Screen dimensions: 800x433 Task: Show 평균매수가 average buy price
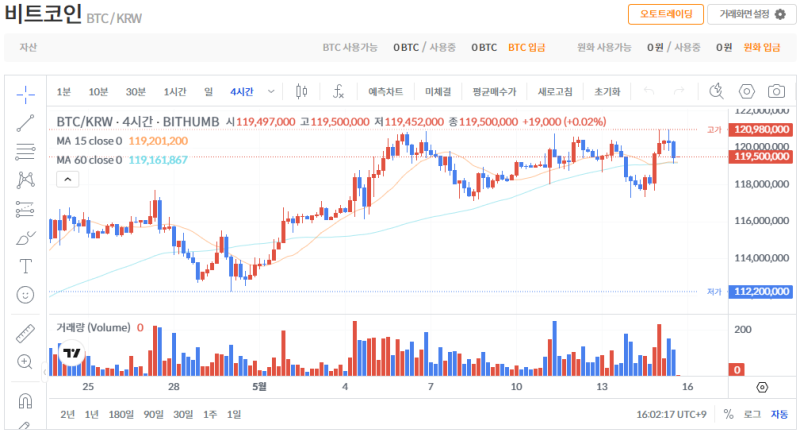[x=494, y=92]
